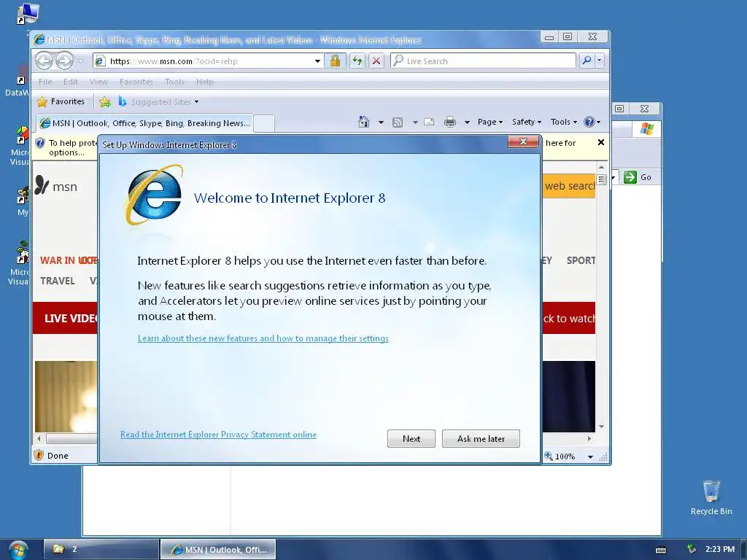Expand the Feeds dropdown arrow
Screen dimensions: 747x560
coord(415,122)
